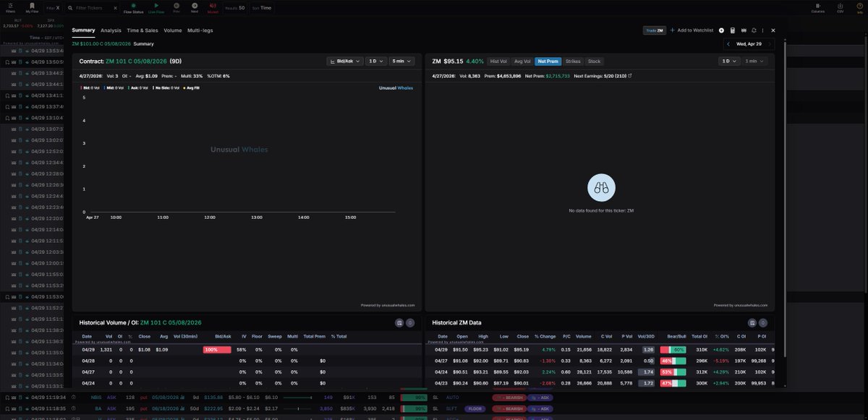
Task: Open the Filters icon in top toolbar
Action: [x=10, y=7]
